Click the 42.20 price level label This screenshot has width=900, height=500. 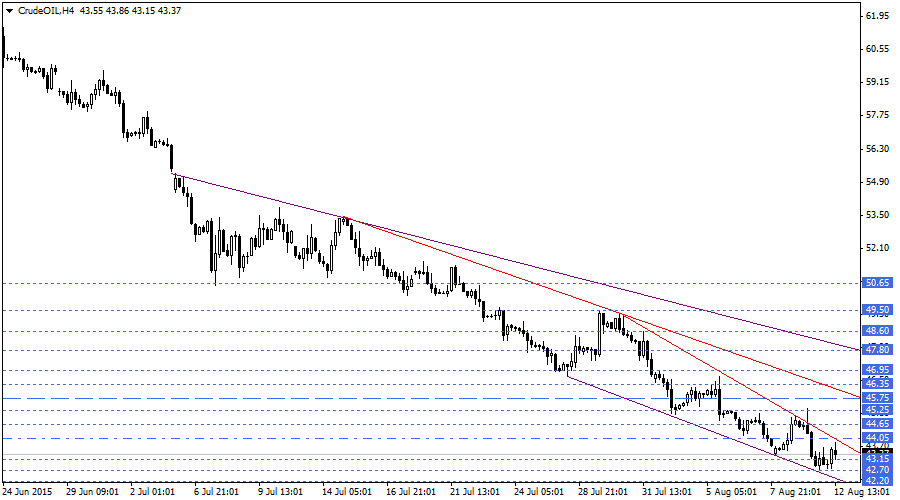point(877,481)
